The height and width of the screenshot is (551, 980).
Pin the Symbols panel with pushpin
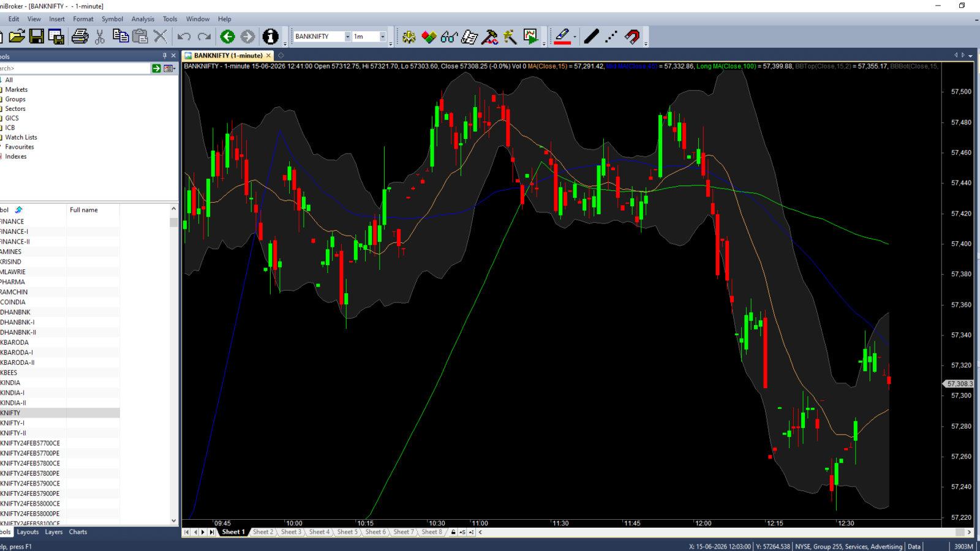[x=164, y=56]
